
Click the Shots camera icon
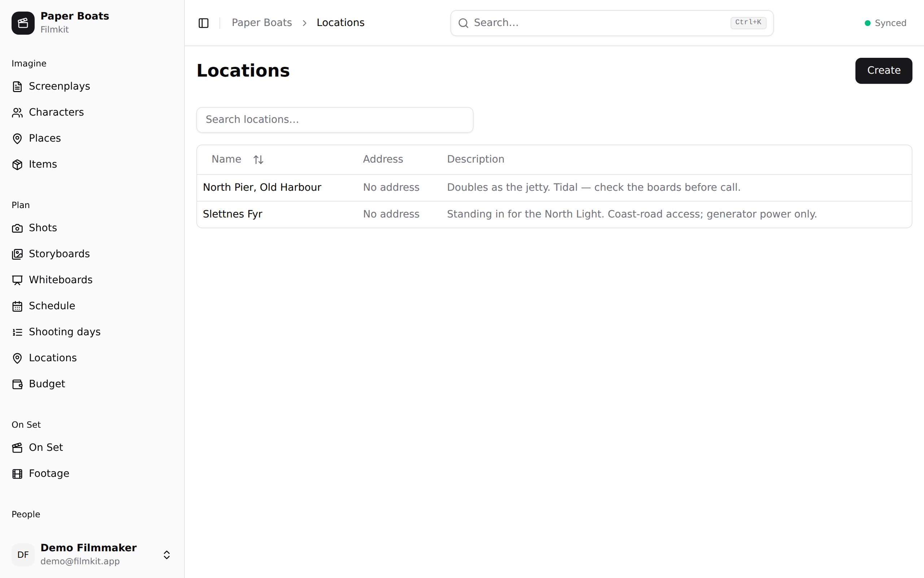[x=17, y=228]
